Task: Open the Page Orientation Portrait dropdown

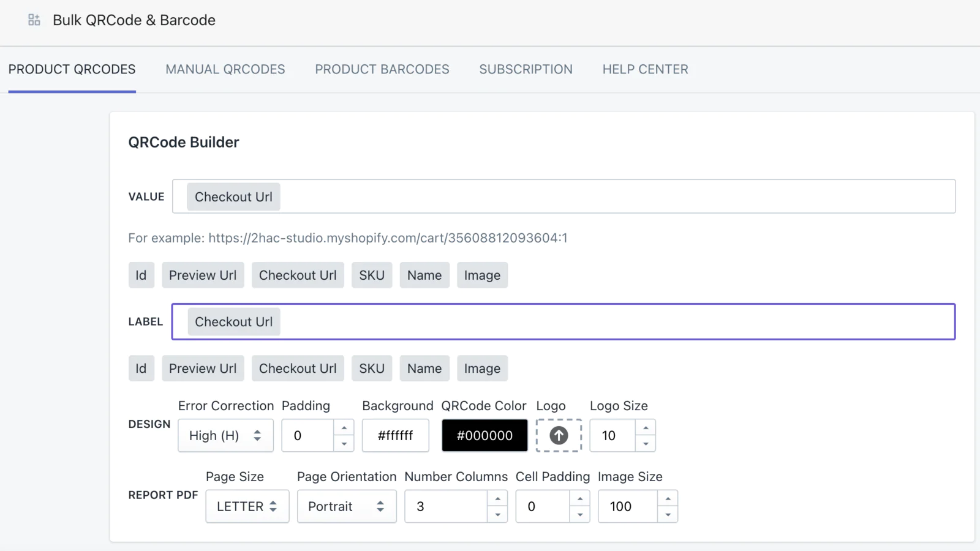Action: click(x=347, y=506)
